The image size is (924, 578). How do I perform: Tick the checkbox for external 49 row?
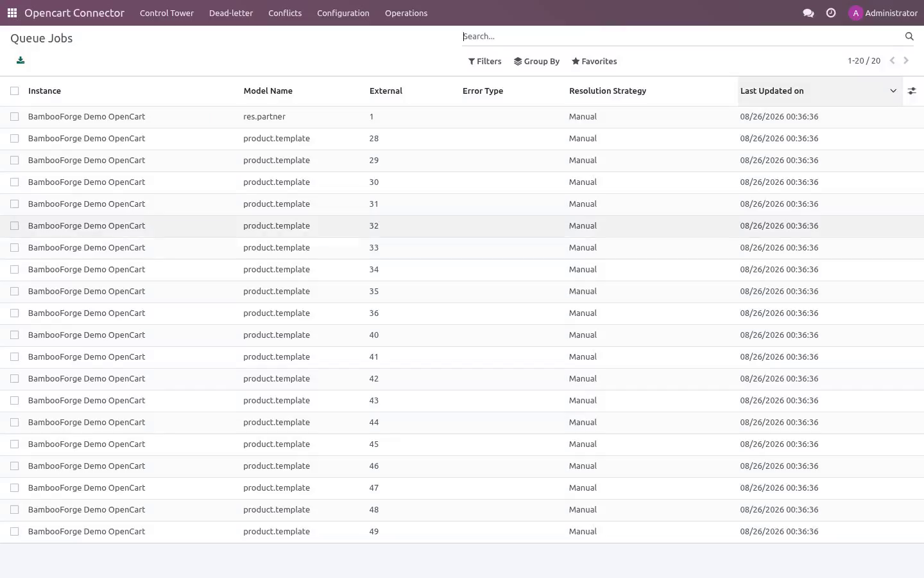coord(15,532)
